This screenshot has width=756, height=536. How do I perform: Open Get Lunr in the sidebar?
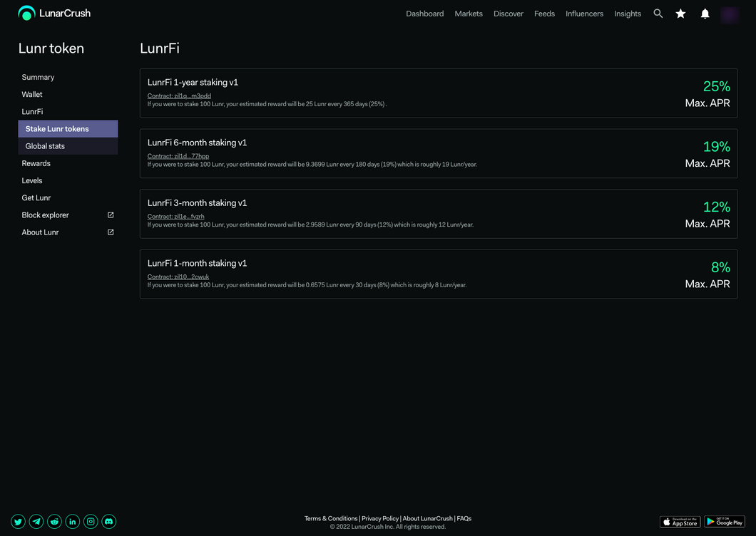tap(68, 198)
